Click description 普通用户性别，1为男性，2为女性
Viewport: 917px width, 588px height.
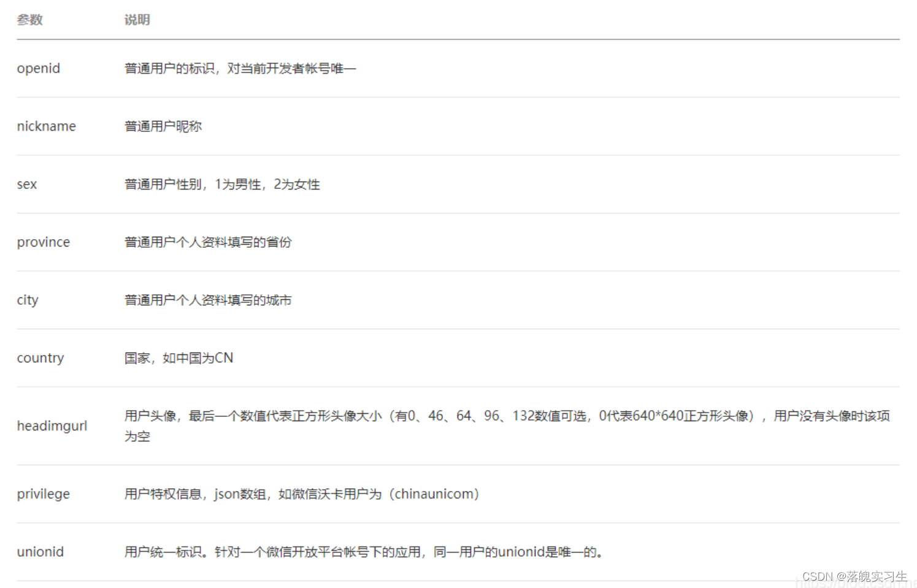click(222, 184)
